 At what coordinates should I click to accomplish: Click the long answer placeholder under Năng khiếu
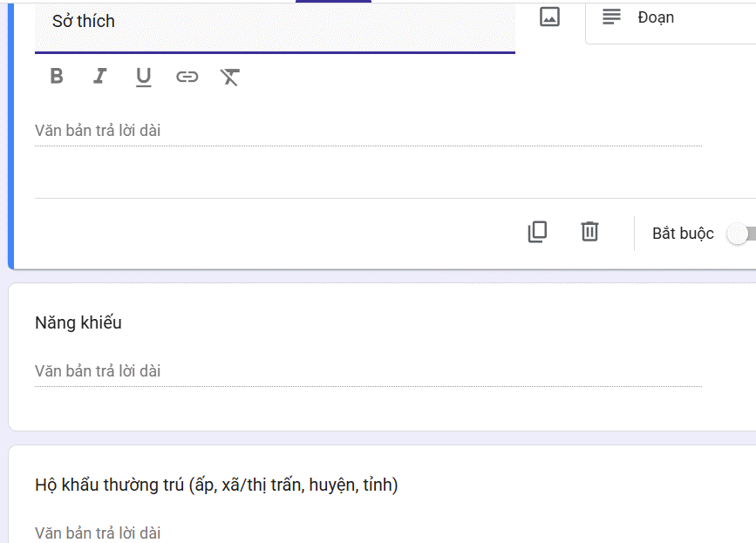click(98, 371)
